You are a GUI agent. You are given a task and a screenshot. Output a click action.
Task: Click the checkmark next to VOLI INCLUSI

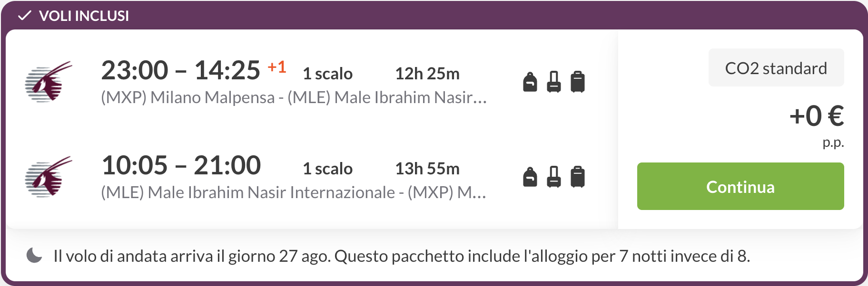tap(24, 16)
